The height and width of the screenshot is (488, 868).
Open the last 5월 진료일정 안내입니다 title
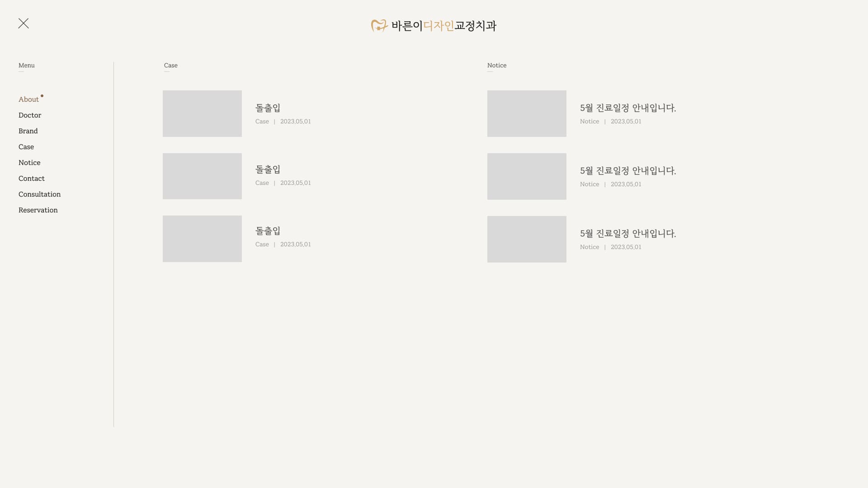click(x=628, y=234)
